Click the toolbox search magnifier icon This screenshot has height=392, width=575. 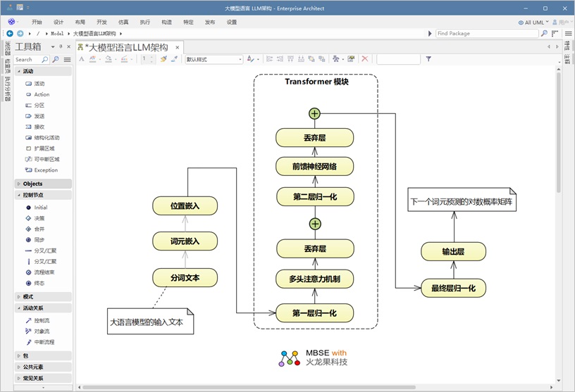point(45,60)
